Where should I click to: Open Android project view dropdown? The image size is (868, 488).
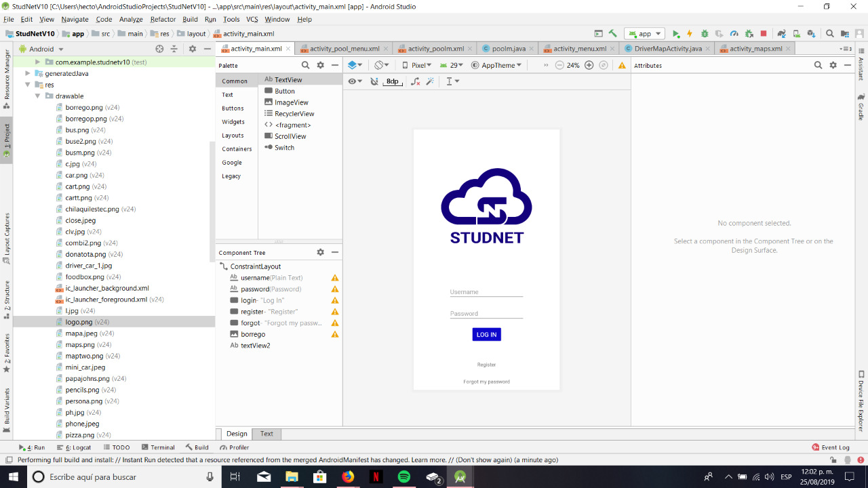click(x=41, y=49)
